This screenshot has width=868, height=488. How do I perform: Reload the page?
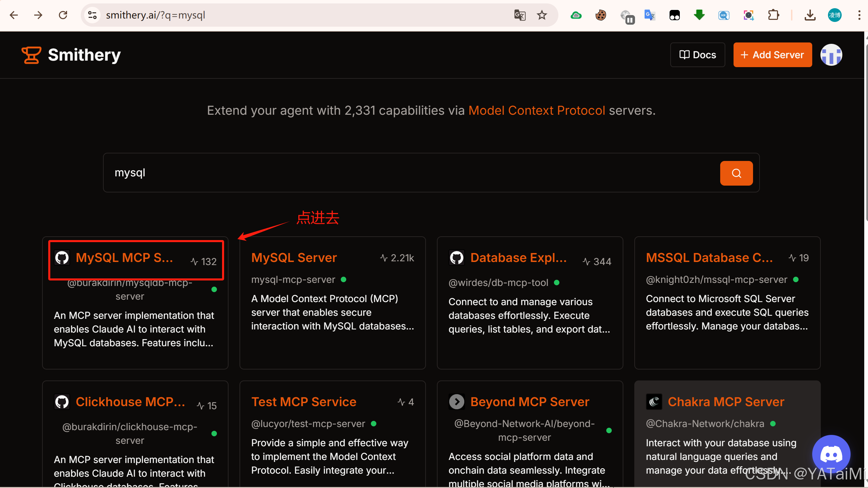(63, 15)
